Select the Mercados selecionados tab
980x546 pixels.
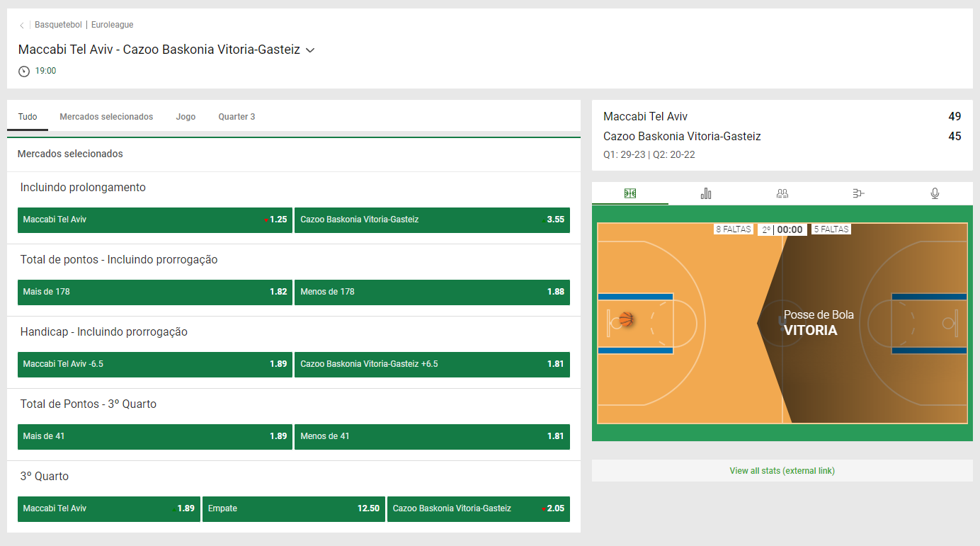(x=106, y=116)
